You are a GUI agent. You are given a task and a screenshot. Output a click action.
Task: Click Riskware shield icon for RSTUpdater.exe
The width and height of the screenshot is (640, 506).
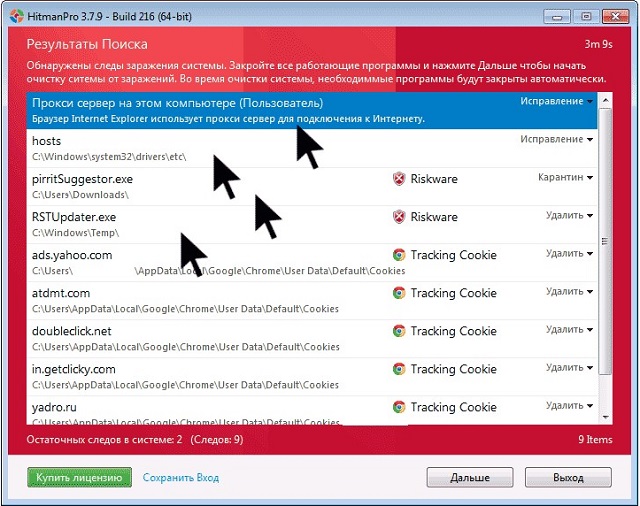click(399, 217)
